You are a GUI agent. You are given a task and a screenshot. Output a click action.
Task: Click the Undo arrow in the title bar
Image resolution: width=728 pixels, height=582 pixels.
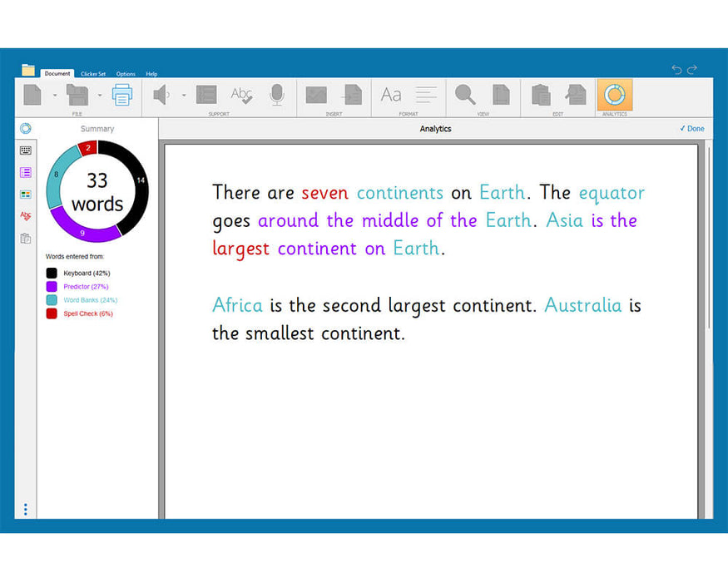pos(676,70)
